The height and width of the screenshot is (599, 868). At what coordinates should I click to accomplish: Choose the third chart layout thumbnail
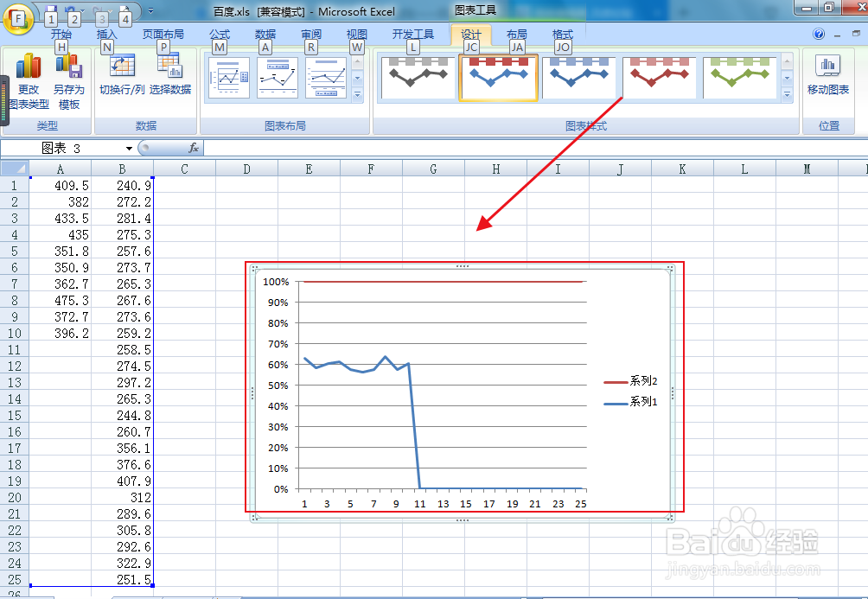[326, 78]
